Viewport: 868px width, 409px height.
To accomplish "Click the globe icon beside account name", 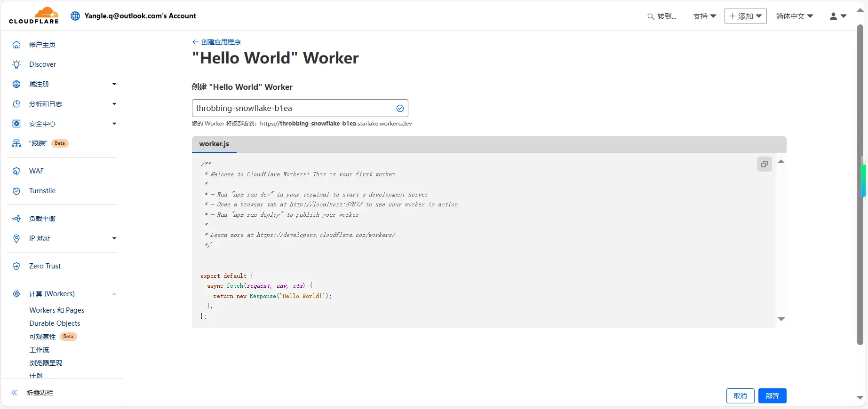I will coord(75,16).
